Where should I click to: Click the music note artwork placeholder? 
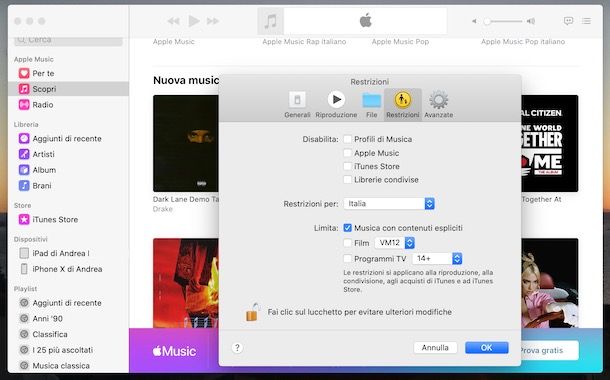click(x=270, y=21)
